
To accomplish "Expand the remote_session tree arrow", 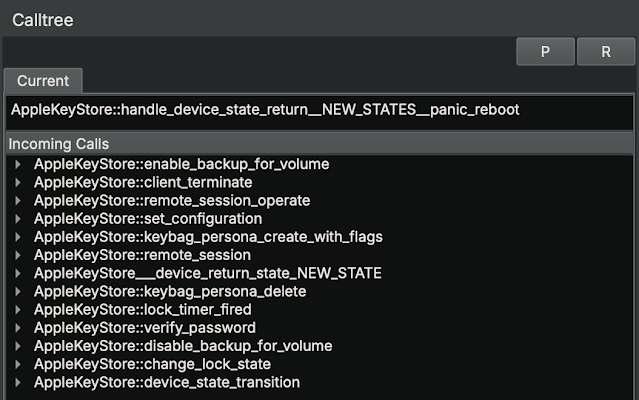I will click(18, 255).
